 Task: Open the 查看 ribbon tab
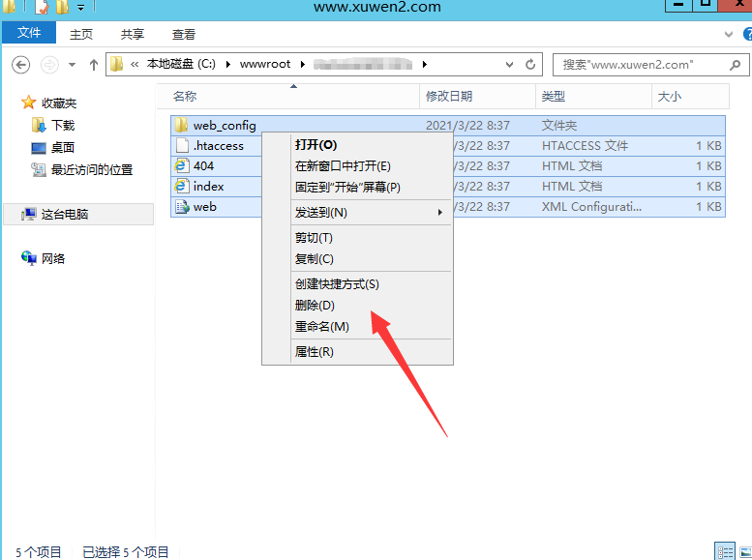(184, 34)
